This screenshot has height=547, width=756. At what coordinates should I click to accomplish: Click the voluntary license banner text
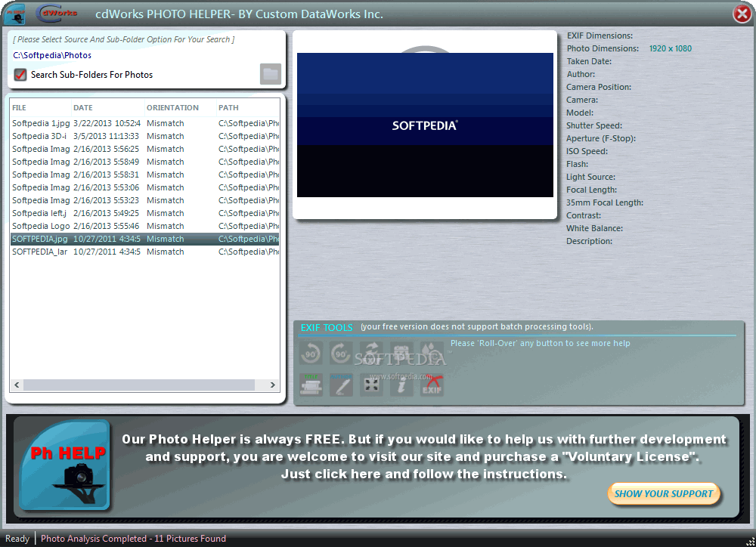click(423, 456)
